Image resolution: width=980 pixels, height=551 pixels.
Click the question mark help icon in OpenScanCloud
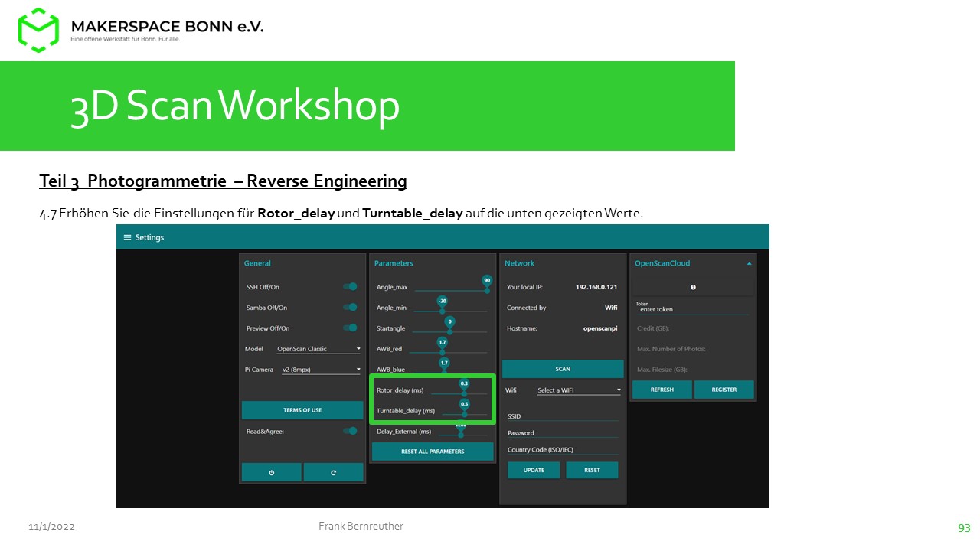click(693, 287)
